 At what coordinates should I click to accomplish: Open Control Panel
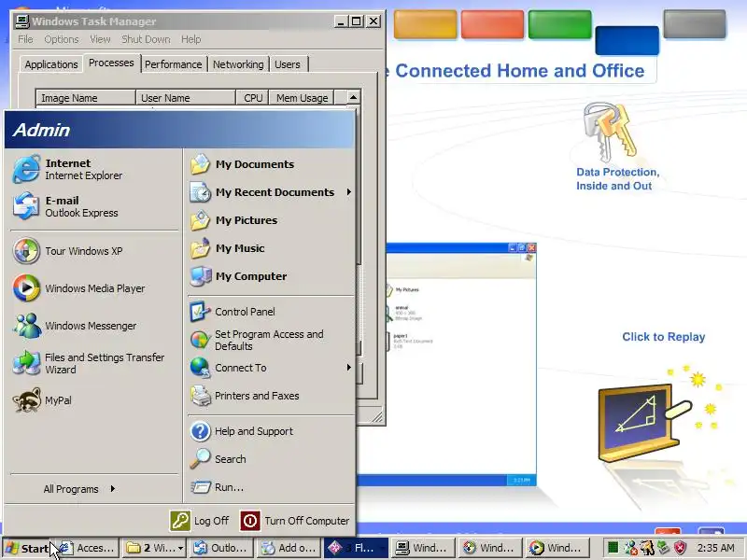point(271,312)
